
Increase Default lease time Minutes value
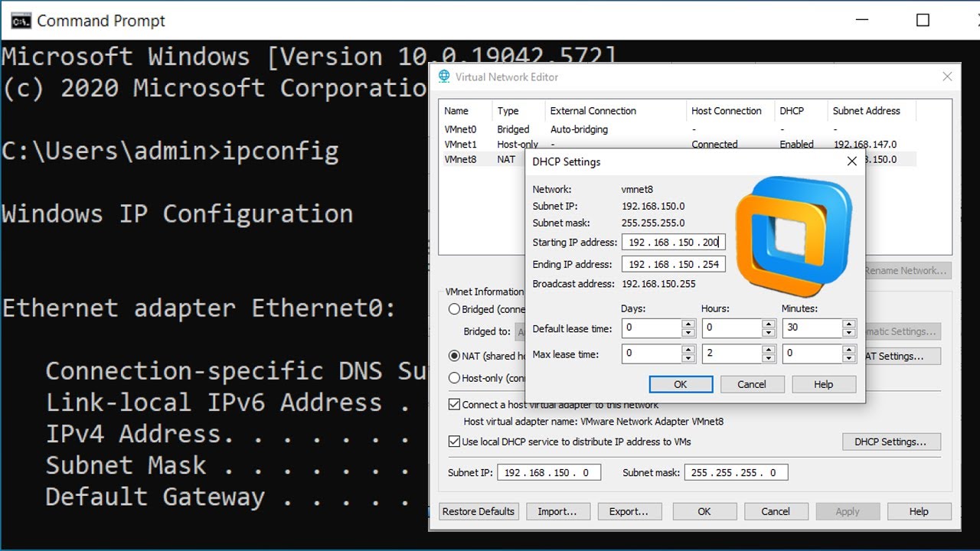click(x=848, y=324)
